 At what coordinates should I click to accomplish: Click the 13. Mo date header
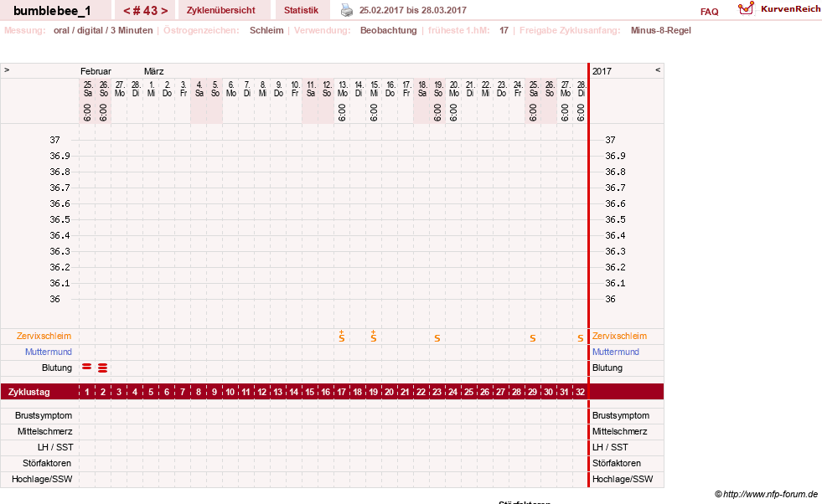click(x=343, y=89)
